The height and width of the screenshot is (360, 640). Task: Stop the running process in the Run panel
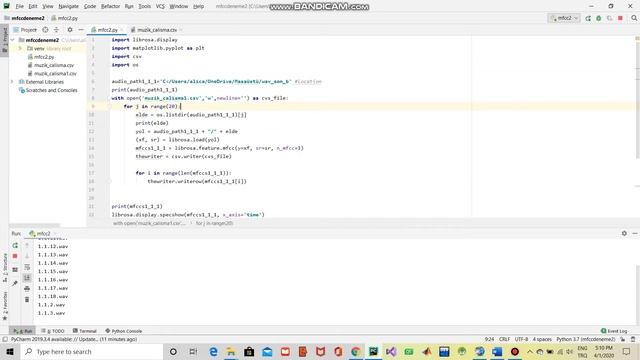click(x=15, y=256)
